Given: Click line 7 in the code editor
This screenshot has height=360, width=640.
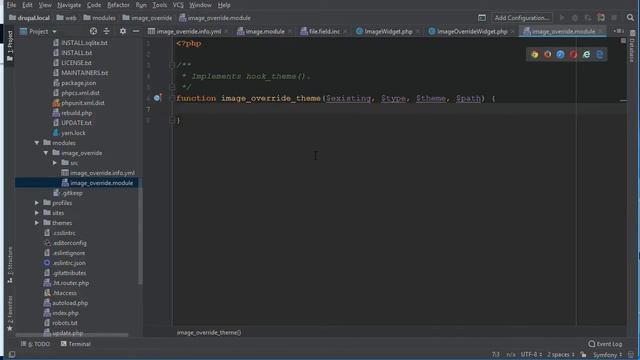Looking at the screenshot, I should pos(400,109).
